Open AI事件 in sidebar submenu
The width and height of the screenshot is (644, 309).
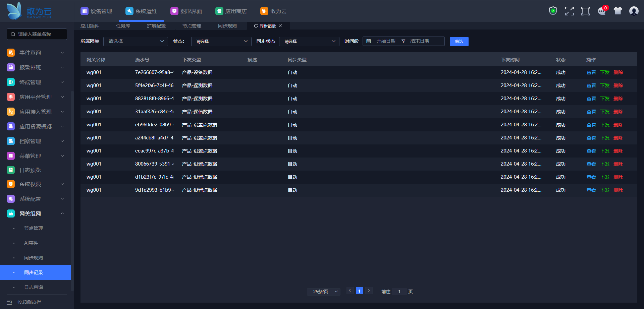point(31,243)
